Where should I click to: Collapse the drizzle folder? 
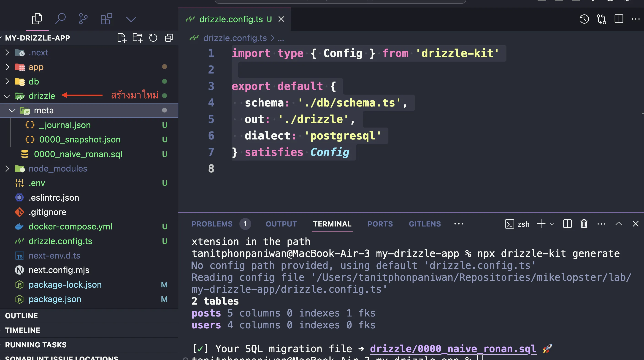pyautogui.click(x=89, y=96)
